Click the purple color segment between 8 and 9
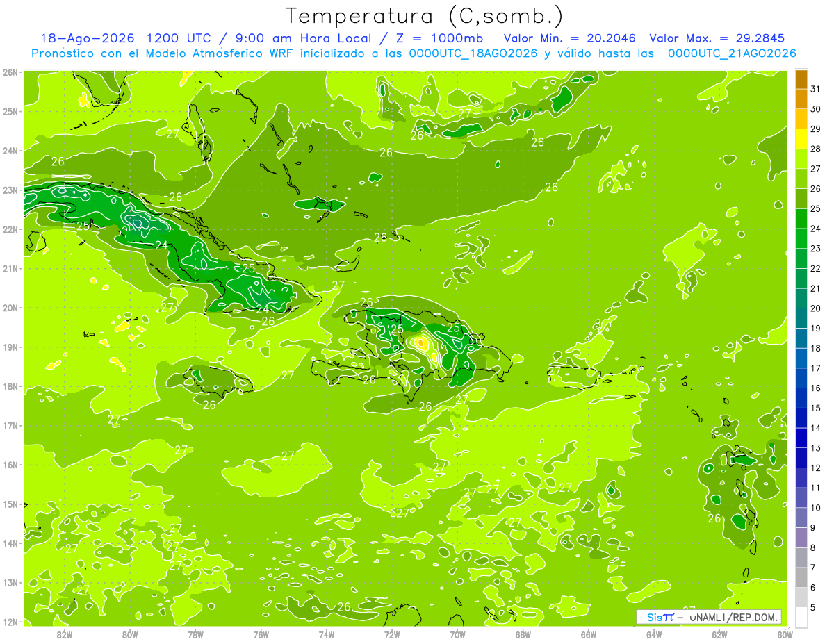This screenshot has width=834, height=644. pos(801,537)
